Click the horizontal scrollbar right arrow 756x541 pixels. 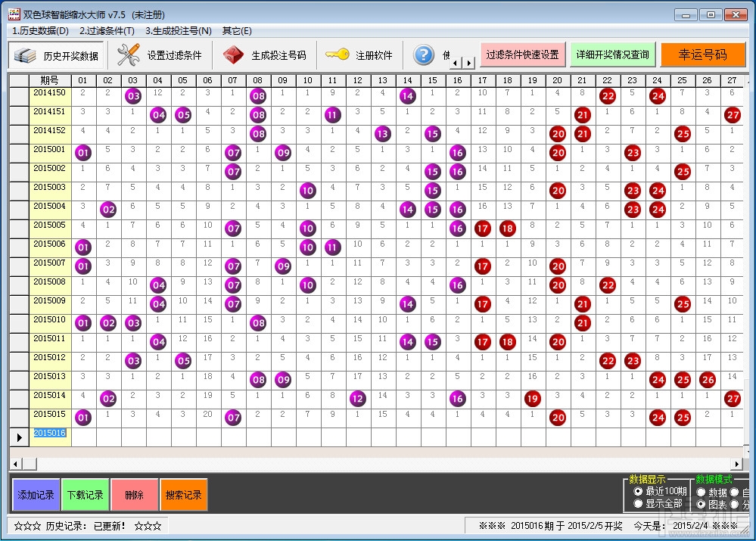(x=736, y=464)
